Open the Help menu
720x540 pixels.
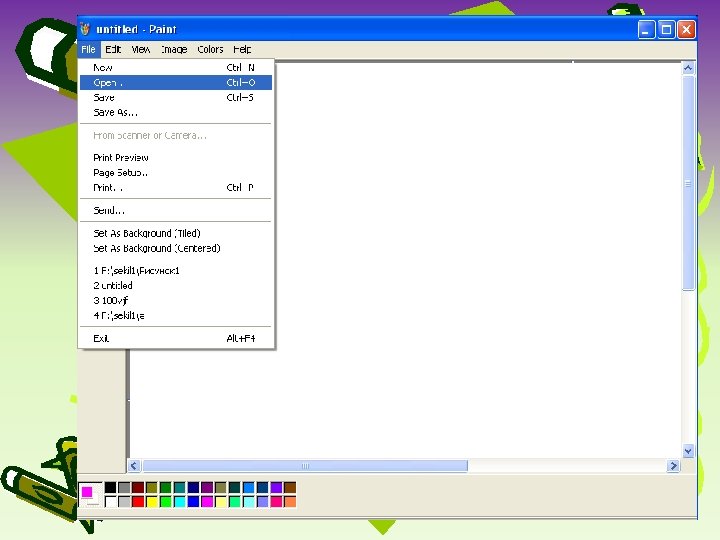242,49
